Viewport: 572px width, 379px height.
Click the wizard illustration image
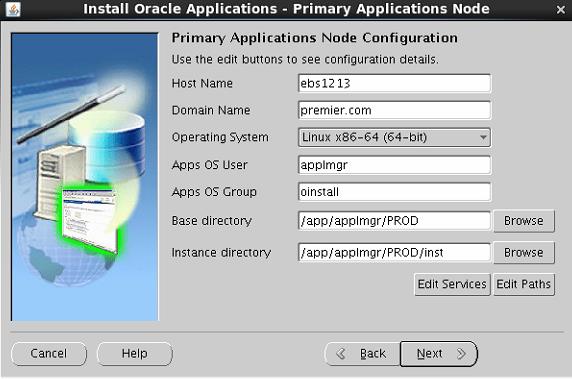pos(85,177)
